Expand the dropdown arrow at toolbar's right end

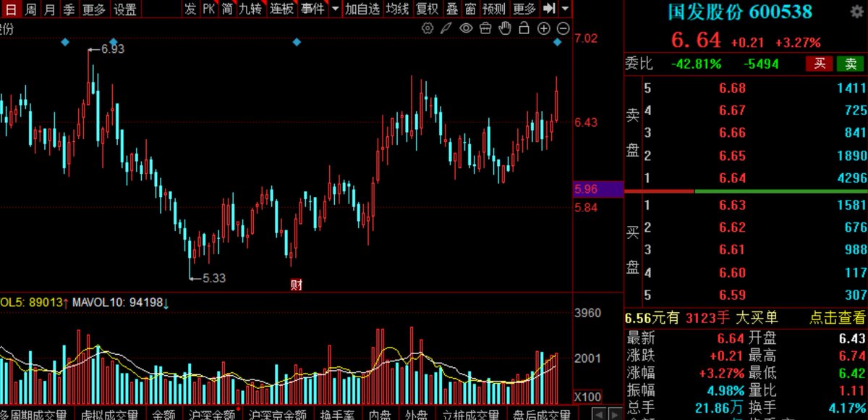click(565, 9)
